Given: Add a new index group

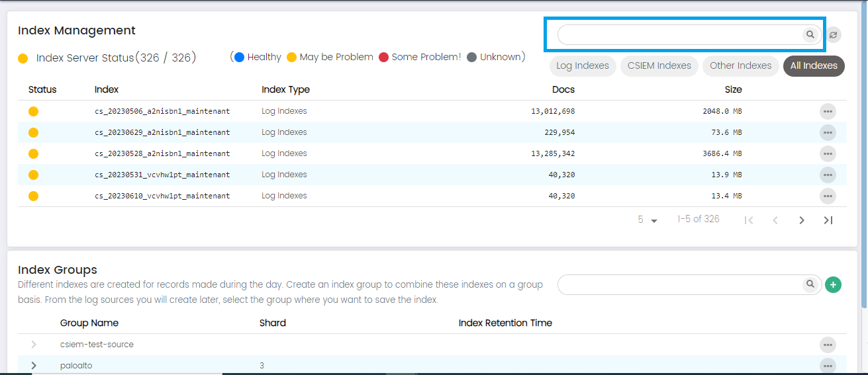Looking at the screenshot, I should point(833,285).
